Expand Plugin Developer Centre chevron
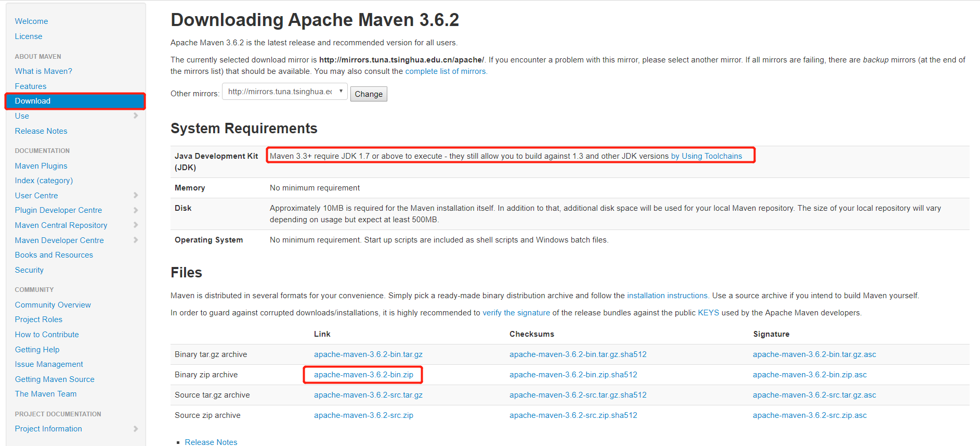Image resolution: width=980 pixels, height=446 pixels. click(136, 210)
